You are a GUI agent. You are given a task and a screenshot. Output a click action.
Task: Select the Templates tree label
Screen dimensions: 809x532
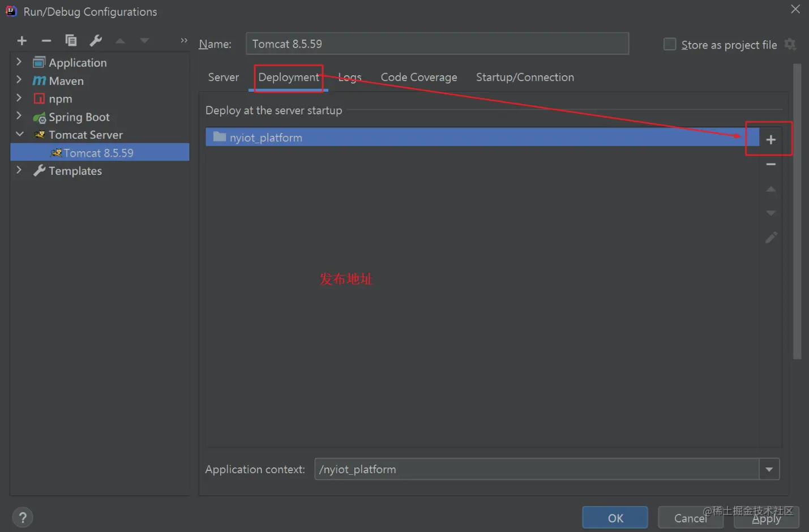75,171
